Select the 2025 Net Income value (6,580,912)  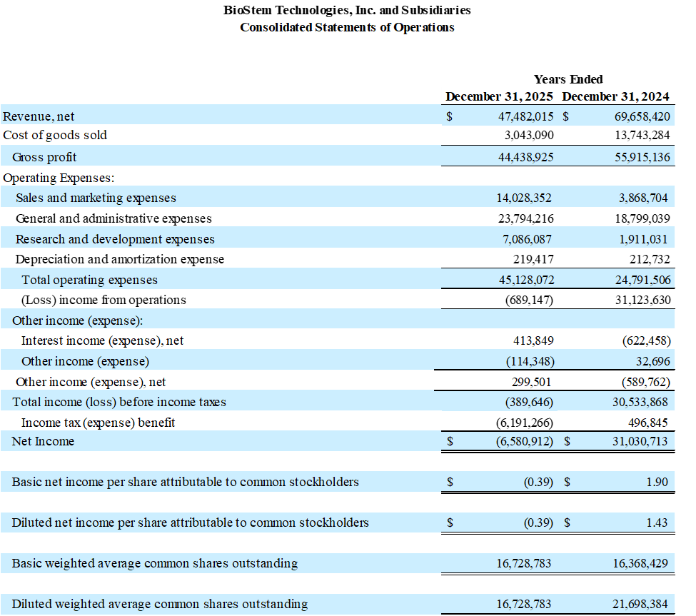[x=524, y=442]
